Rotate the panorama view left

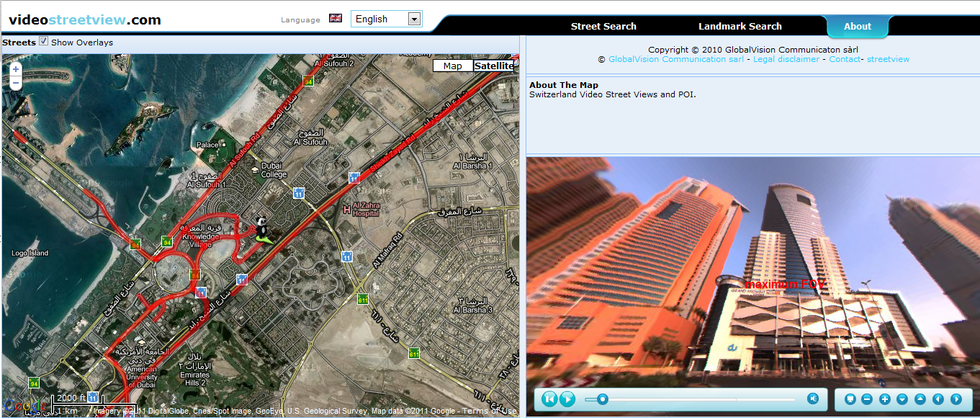coord(938,399)
